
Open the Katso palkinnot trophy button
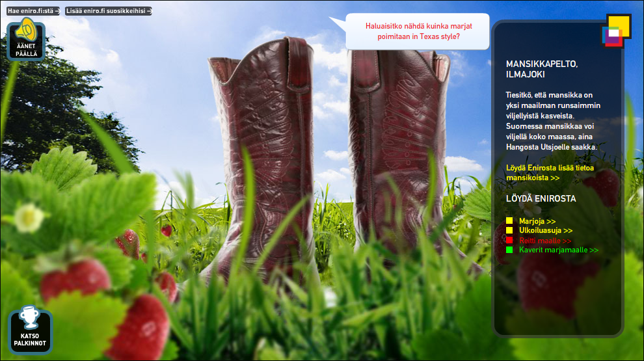point(30,330)
